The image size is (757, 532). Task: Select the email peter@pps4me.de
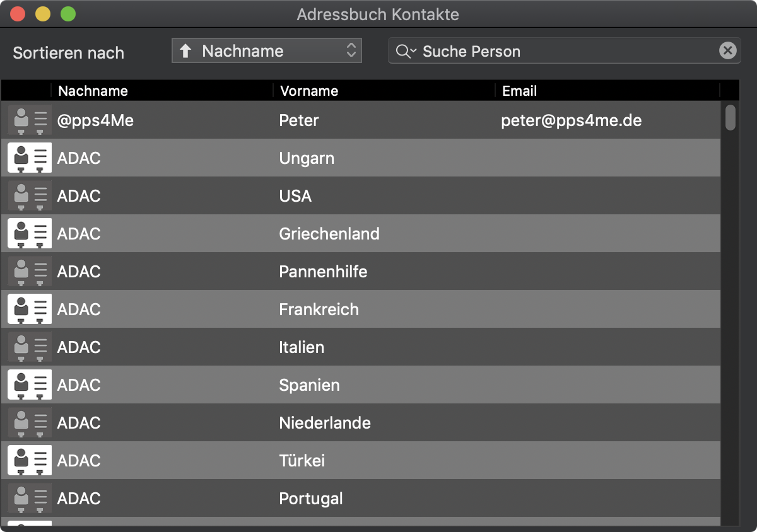pyautogui.click(x=572, y=120)
